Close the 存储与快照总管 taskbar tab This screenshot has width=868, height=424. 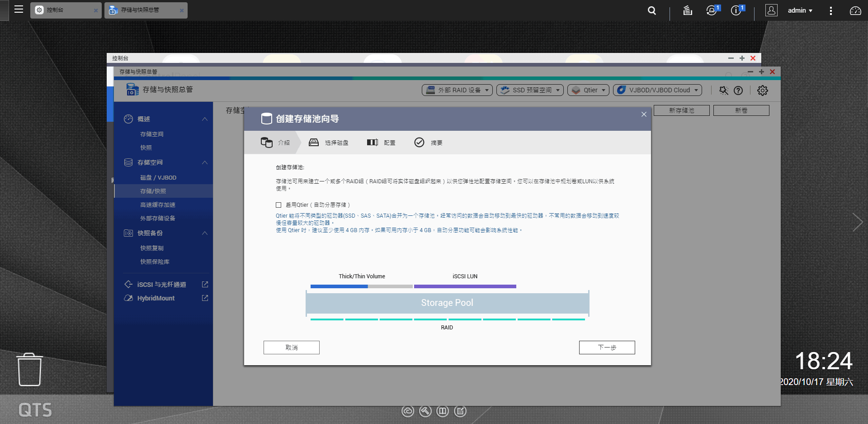[182, 10]
